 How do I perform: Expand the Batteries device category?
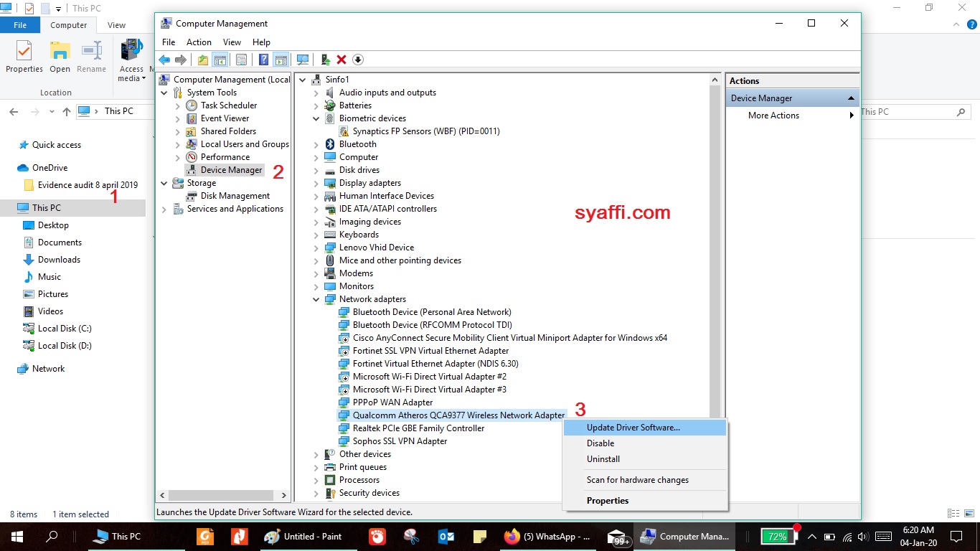pos(316,105)
